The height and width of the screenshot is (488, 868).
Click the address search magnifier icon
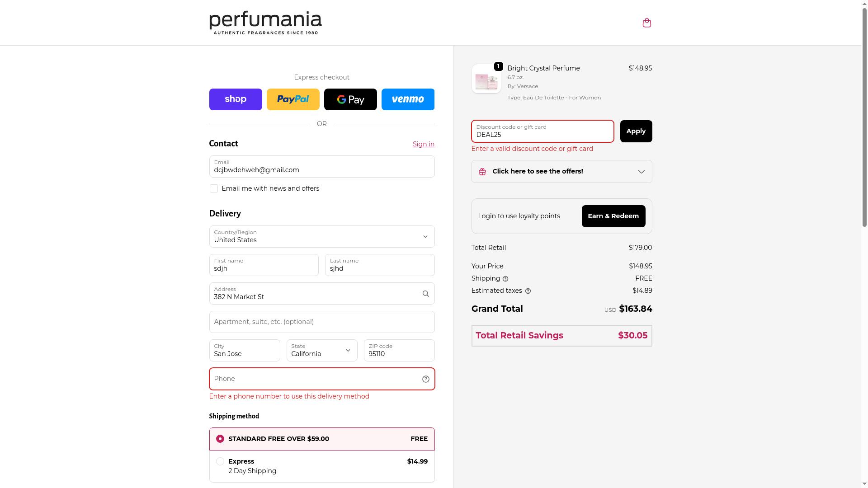pyautogui.click(x=425, y=294)
